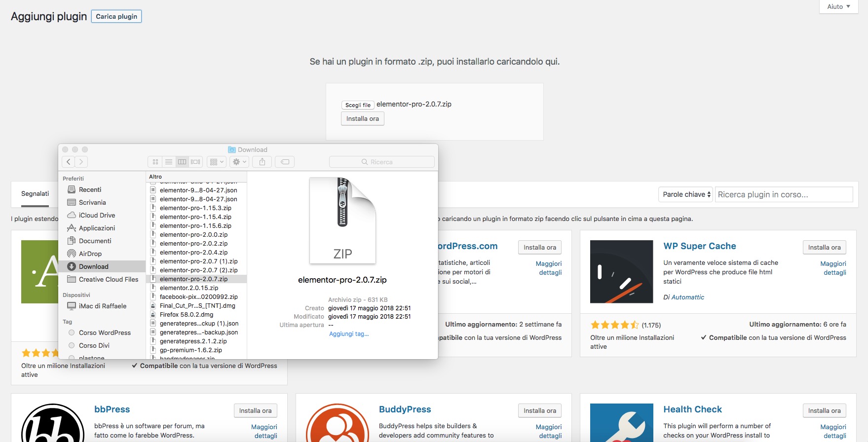Image resolution: width=868 pixels, height=442 pixels.
Task: Click ZIP file preview thumbnail
Action: coord(342,221)
